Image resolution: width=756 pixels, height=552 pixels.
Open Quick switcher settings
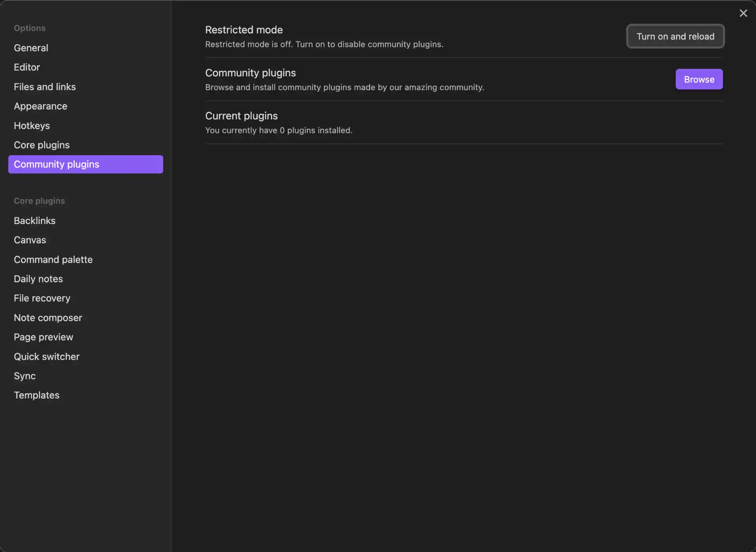[x=46, y=357]
